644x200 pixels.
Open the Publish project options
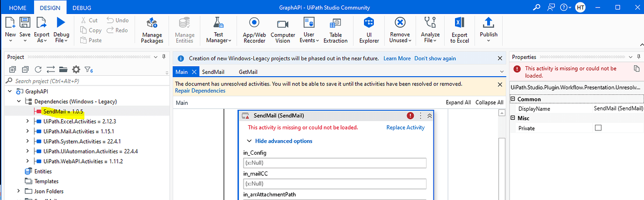488,30
